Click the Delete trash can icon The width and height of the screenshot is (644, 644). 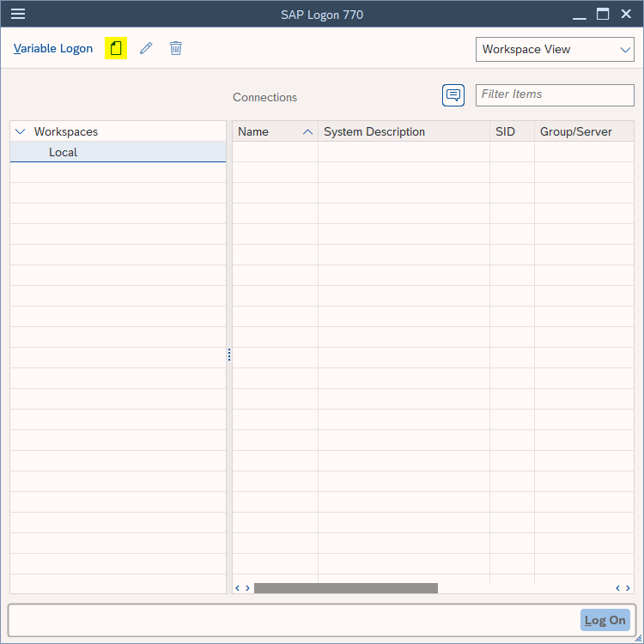(176, 48)
